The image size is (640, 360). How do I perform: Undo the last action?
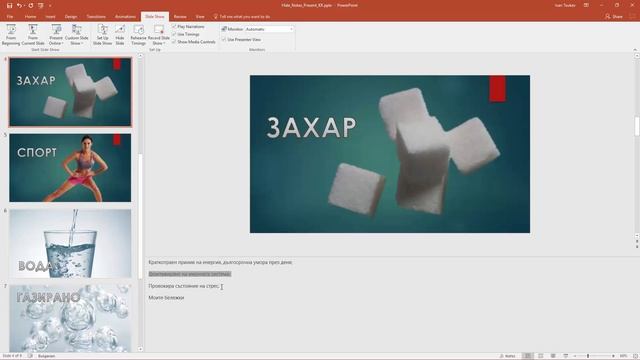point(20,5)
